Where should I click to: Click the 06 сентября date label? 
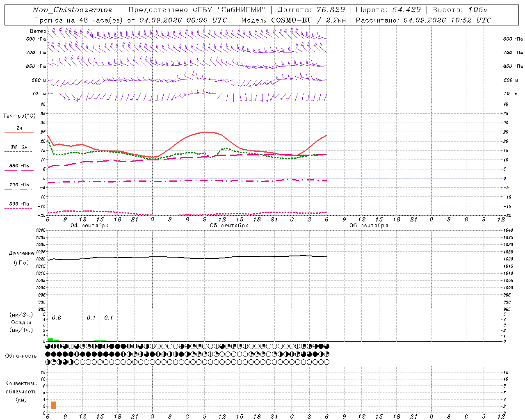369,226
